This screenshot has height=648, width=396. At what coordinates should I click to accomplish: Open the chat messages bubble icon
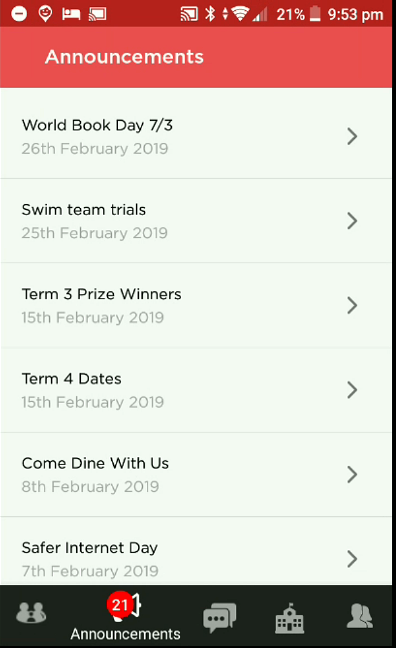tap(219, 617)
